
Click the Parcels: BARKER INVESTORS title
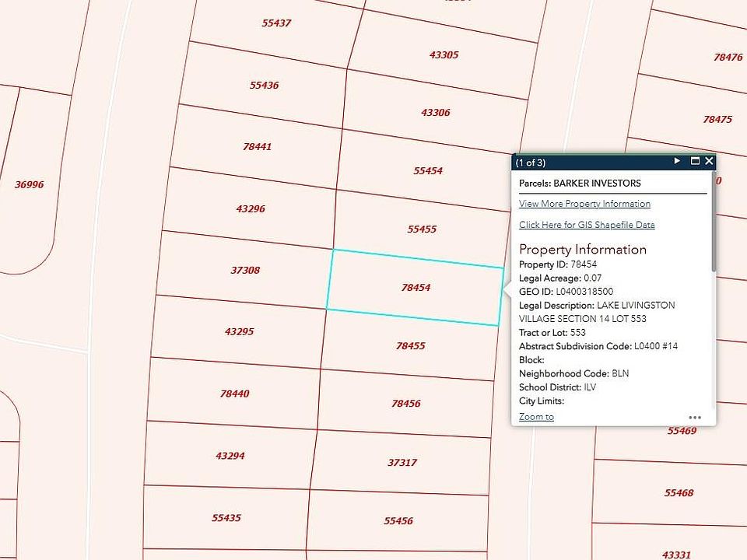[580, 184]
